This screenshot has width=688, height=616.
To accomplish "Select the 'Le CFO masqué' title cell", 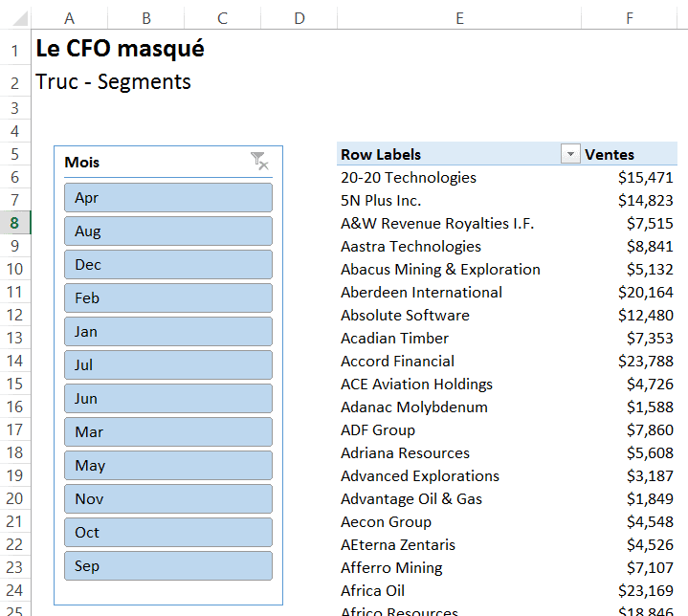I will point(120,49).
